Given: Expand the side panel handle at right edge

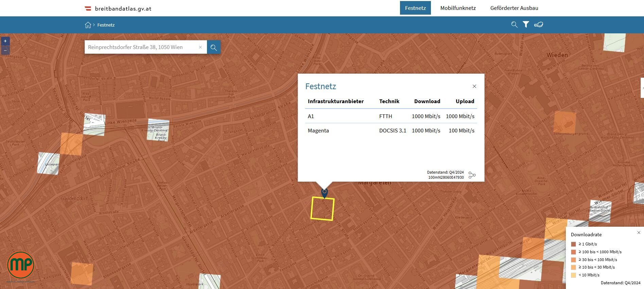Looking at the screenshot, I should point(642,88).
